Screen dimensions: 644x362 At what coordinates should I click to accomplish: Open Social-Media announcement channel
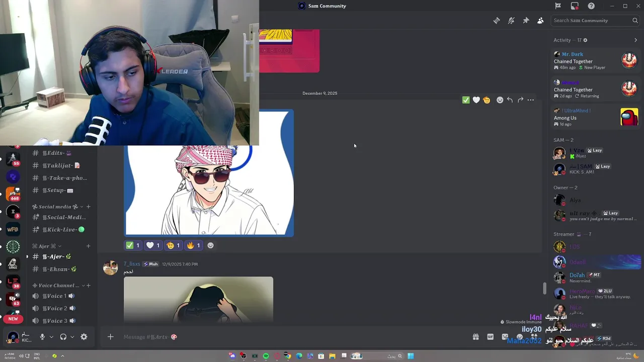point(59,217)
